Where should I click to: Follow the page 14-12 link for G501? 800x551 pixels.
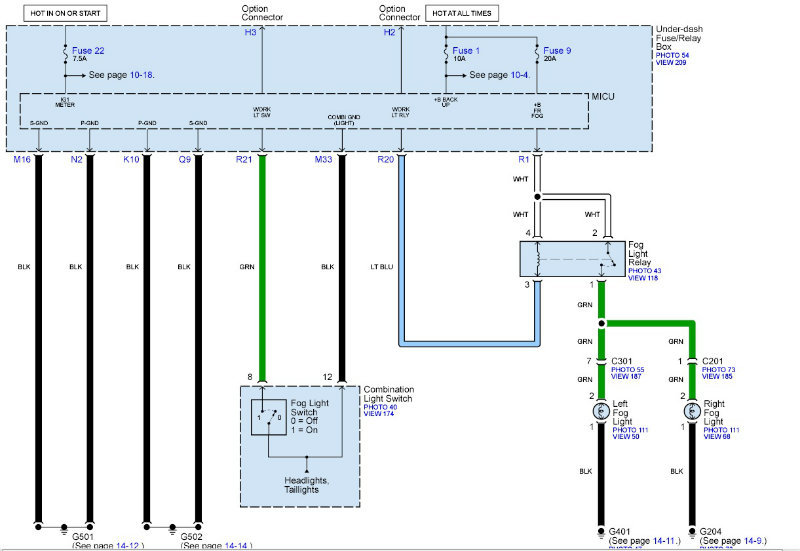pos(127,546)
